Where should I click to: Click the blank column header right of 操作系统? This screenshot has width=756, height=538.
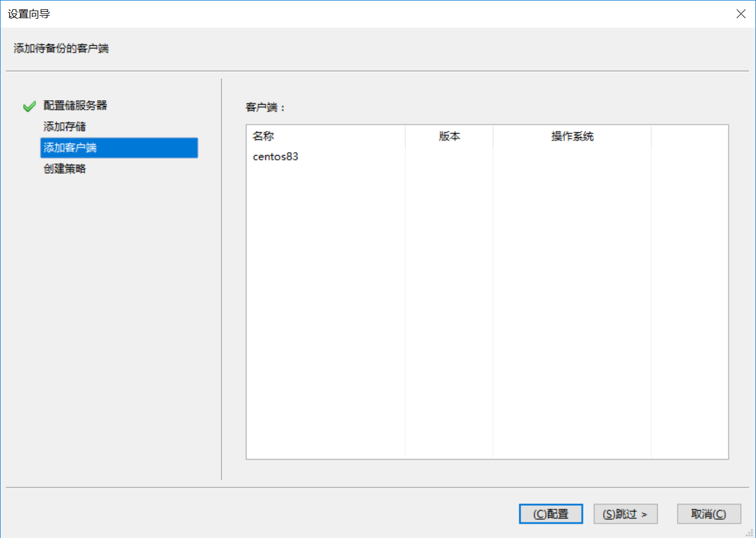pyautogui.click(x=689, y=136)
